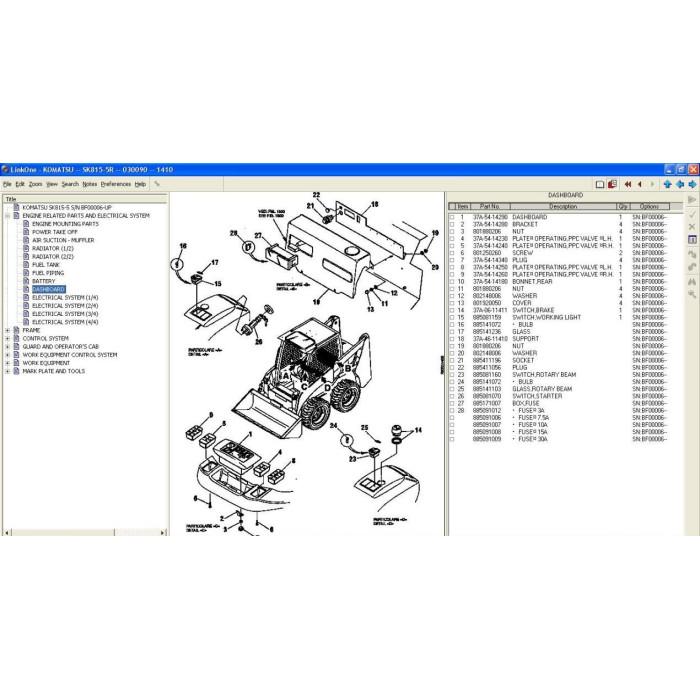Sort parts list by Part No. column header
The height and width of the screenshot is (700, 700).
[489, 206]
